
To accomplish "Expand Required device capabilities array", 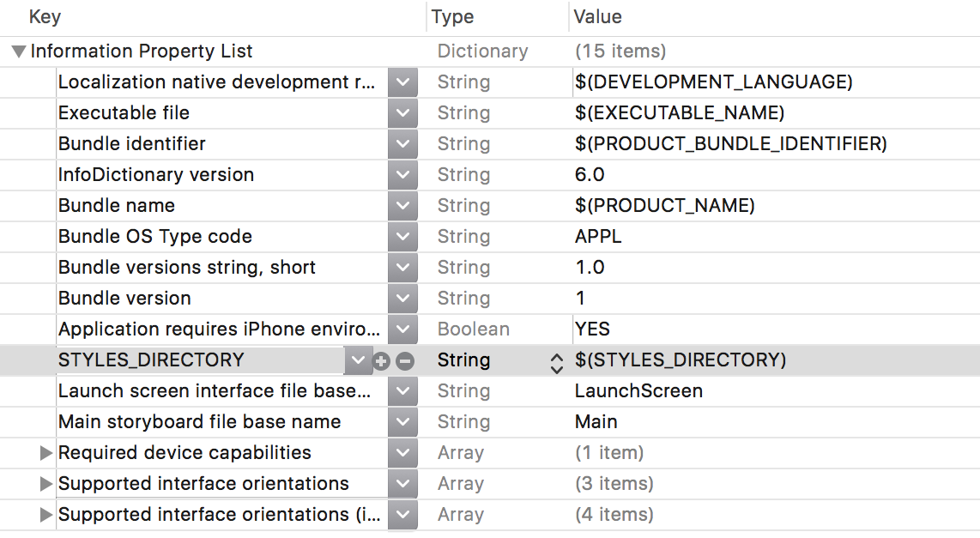I will 47,453.
